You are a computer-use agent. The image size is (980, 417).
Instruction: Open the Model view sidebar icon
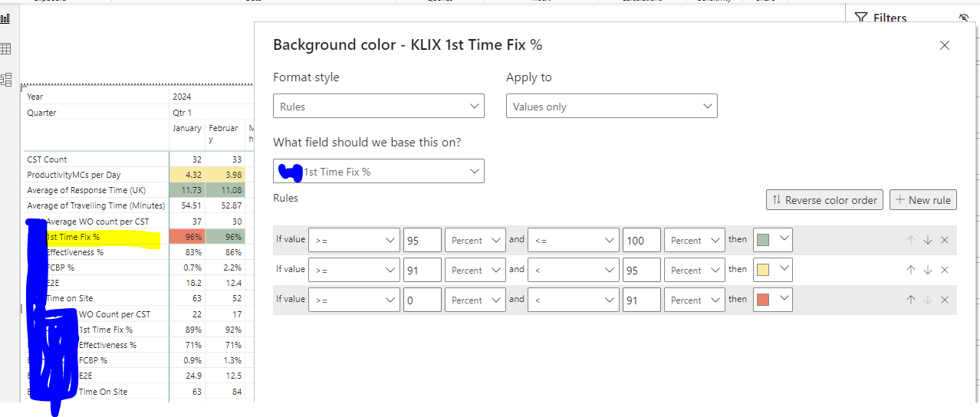tap(5, 79)
